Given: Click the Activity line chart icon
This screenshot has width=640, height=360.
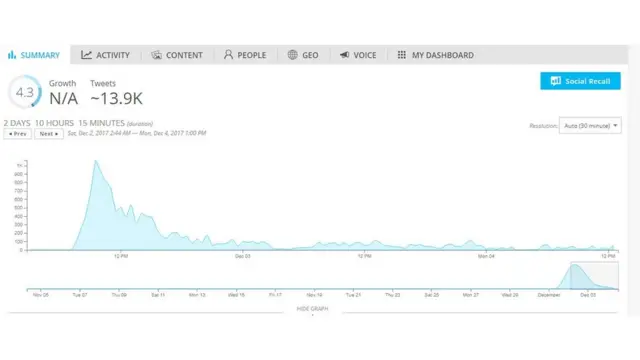Looking at the screenshot, I should (86, 55).
